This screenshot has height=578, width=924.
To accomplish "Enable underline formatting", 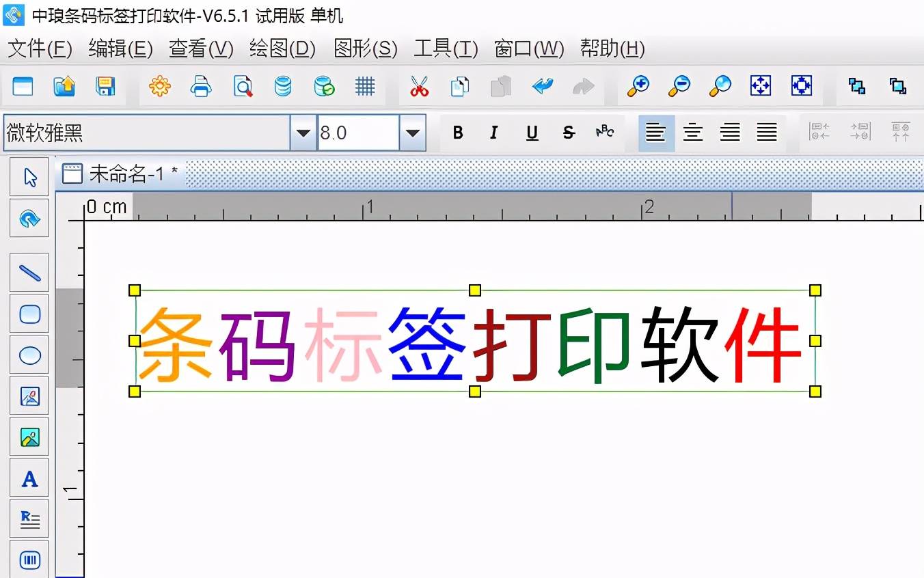I will click(532, 133).
